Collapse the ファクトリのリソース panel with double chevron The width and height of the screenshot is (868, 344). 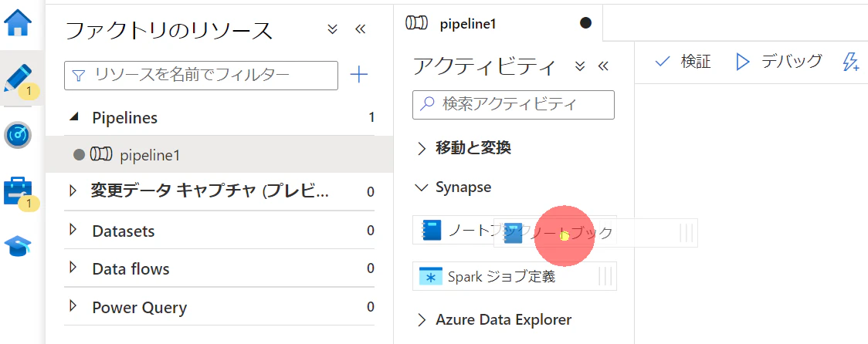click(361, 29)
